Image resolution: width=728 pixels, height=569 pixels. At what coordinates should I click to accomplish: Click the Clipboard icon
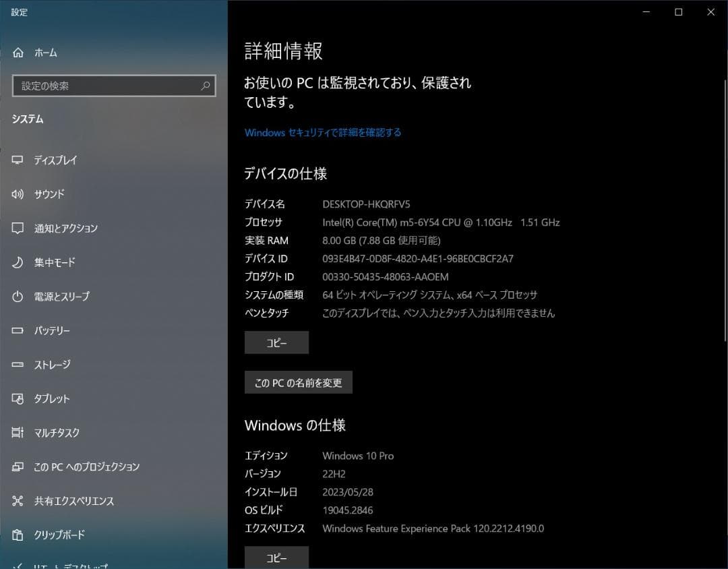[18, 535]
